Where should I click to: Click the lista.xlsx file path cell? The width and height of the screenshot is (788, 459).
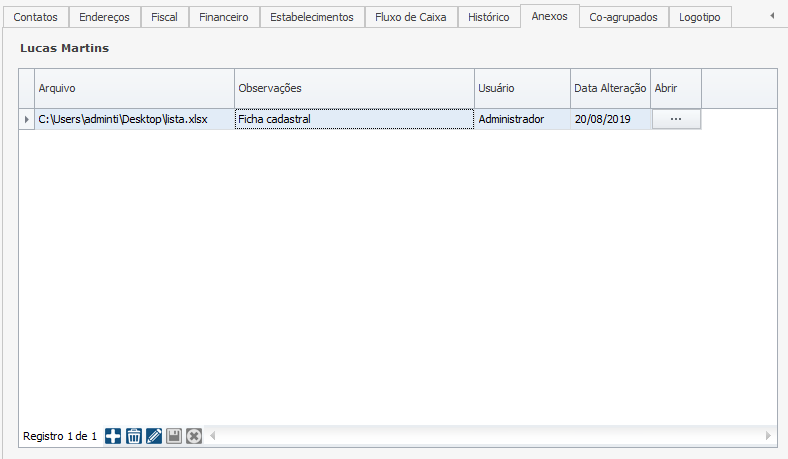tap(134, 119)
